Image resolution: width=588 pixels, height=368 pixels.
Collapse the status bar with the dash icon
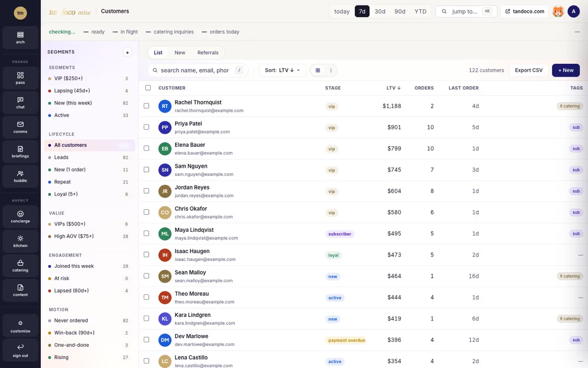[577, 32]
